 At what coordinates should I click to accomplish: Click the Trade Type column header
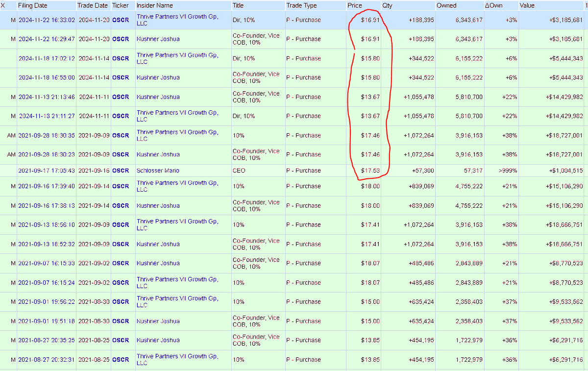[x=301, y=6]
